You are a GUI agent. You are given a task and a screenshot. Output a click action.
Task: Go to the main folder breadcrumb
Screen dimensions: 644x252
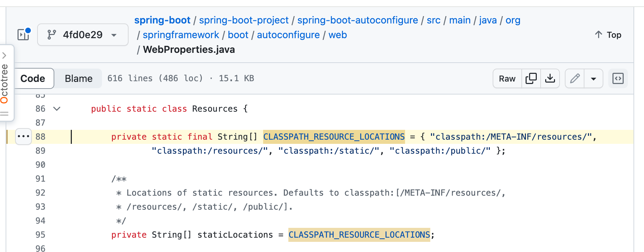460,20
